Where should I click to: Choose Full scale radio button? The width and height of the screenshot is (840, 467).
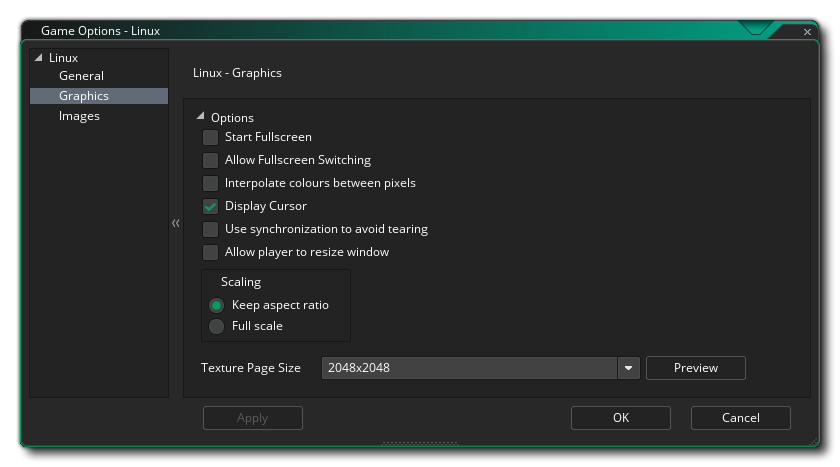pyautogui.click(x=216, y=326)
